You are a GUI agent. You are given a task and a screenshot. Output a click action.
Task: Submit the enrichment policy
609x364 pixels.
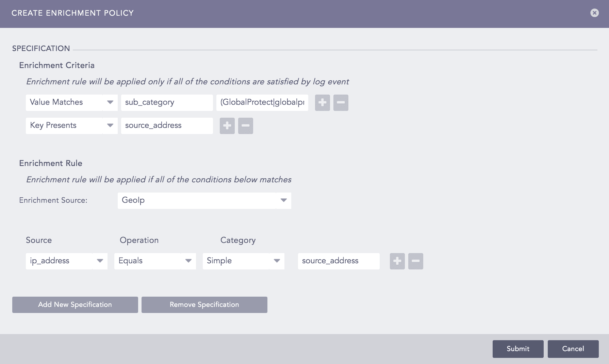click(x=517, y=349)
